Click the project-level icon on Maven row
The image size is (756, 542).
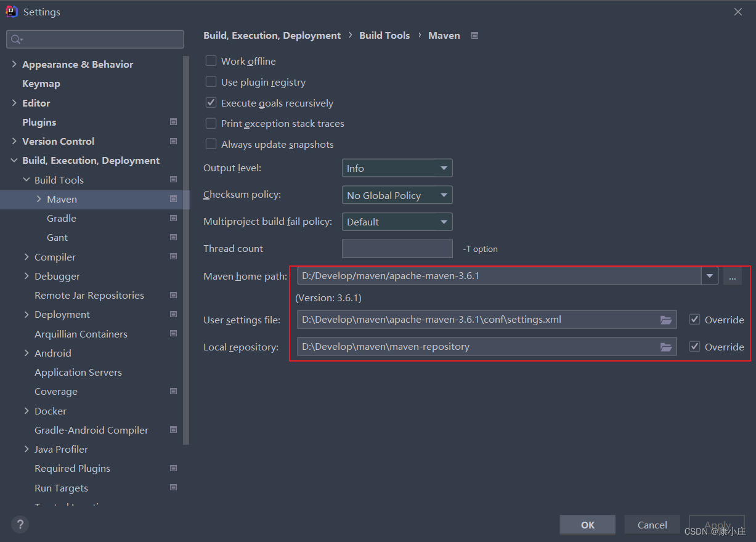tap(173, 199)
